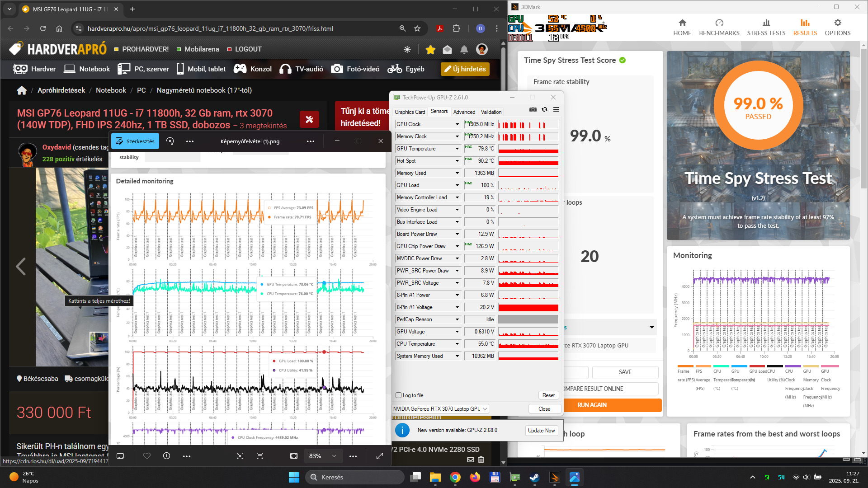Click delete ad red X icon
Viewport: 868px width, 488px height.
(x=309, y=119)
